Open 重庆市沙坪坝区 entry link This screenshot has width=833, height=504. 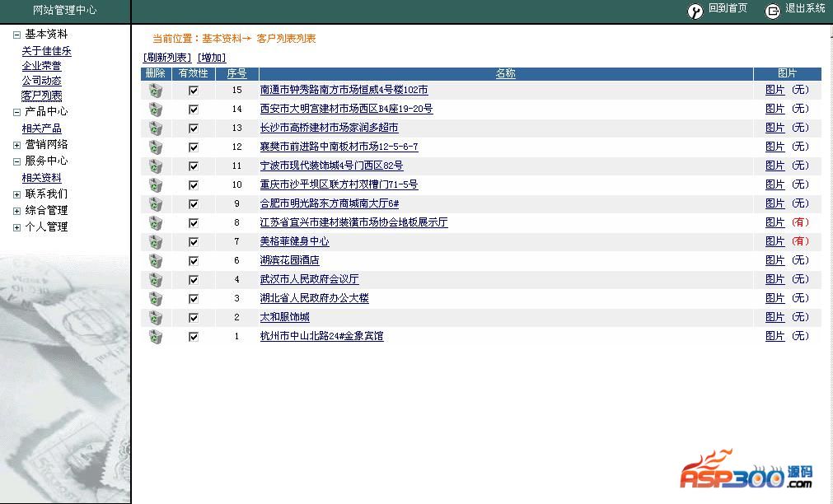click(x=339, y=184)
